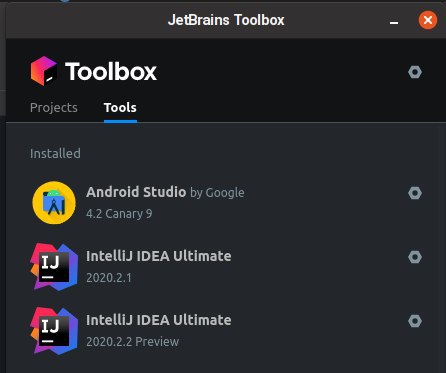446x373 pixels.
Task: Open settings icon for IntelliJ 2020.2.2 Preview
Action: pos(415,321)
